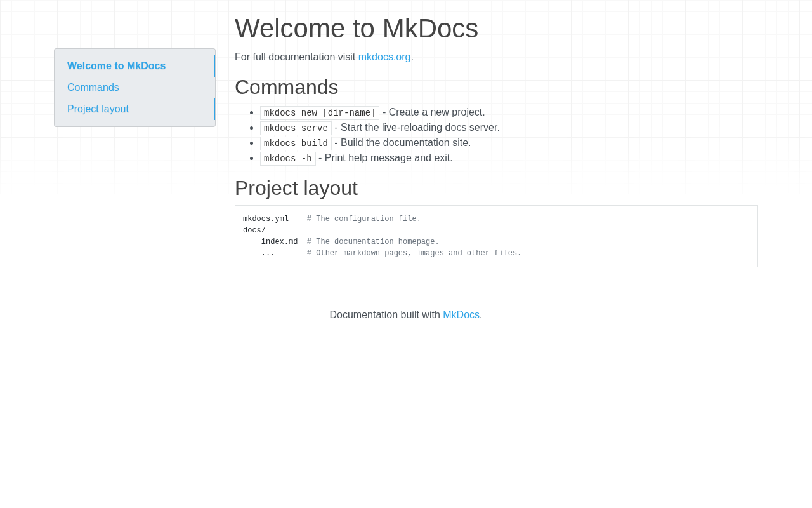Viewport: 812px width, 508px height.
Task: Click '# The configuration file.' comment
Action: pos(364,219)
